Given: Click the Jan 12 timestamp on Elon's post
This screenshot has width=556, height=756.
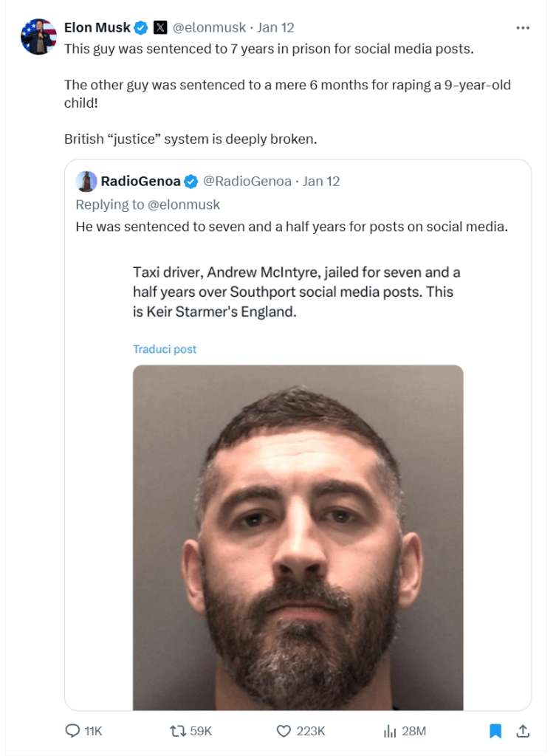Looking at the screenshot, I should (275, 27).
